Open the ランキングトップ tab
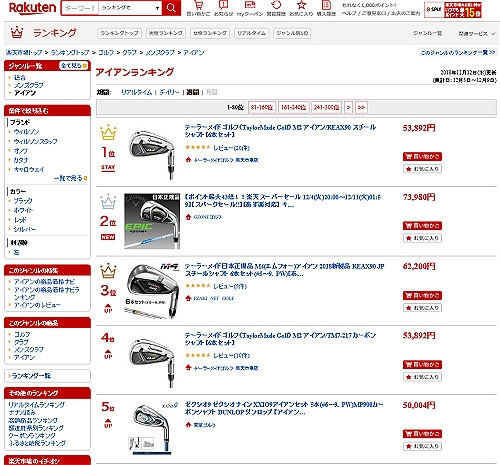Image resolution: width=500 pixels, height=465 pixels. click(119, 33)
